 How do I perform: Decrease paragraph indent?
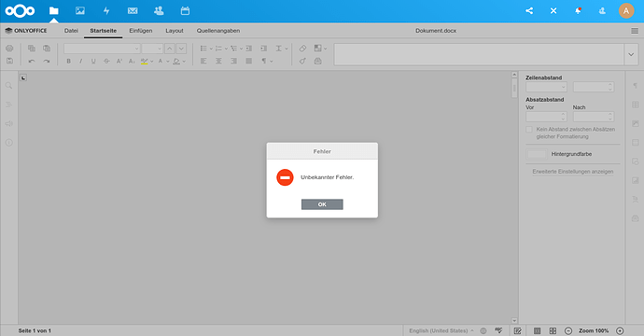coord(249,49)
